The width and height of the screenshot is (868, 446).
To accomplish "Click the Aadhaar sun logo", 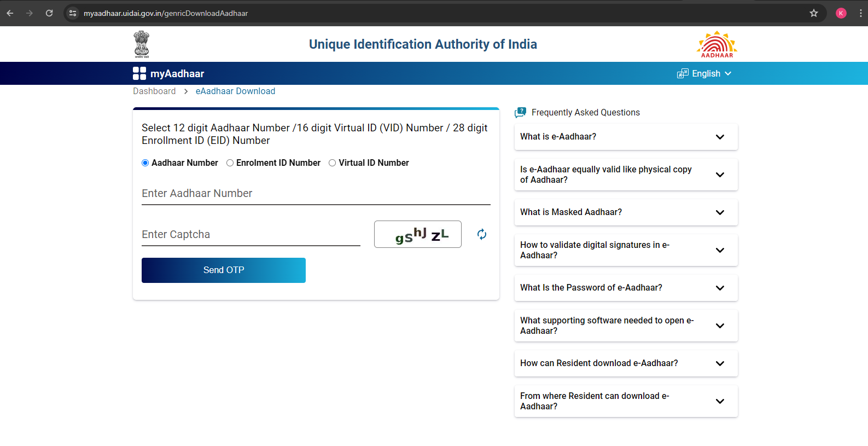I will pyautogui.click(x=716, y=44).
